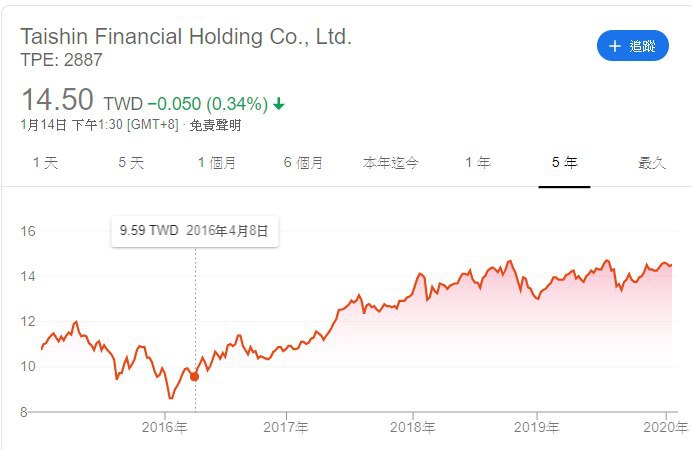Image resolution: width=692 pixels, height=450 pixels.
Task: Click the plus icon in follow button
Action: tap(614, 46)
